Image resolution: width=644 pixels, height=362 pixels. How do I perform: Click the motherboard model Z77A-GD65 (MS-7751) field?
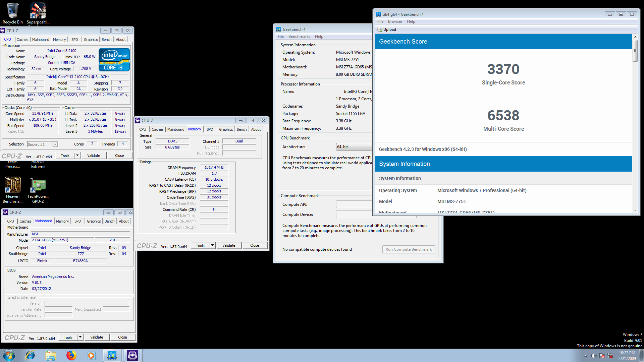tap(63, 240)
